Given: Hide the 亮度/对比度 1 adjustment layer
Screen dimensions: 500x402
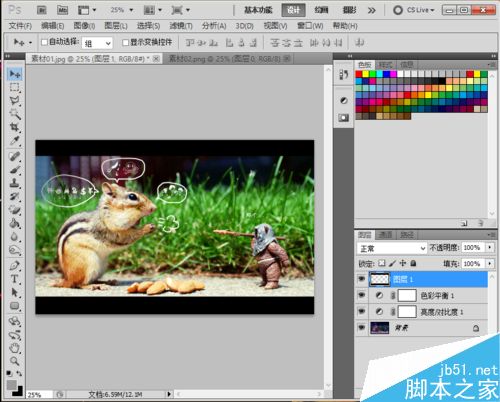Looking at the screenshot, I should pos(362,311).
